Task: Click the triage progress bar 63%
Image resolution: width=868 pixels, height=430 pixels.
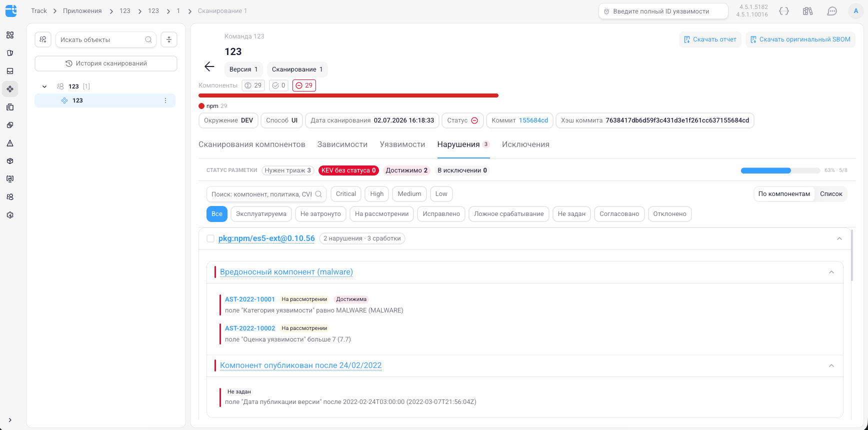Action: click(x=780, y=170)
